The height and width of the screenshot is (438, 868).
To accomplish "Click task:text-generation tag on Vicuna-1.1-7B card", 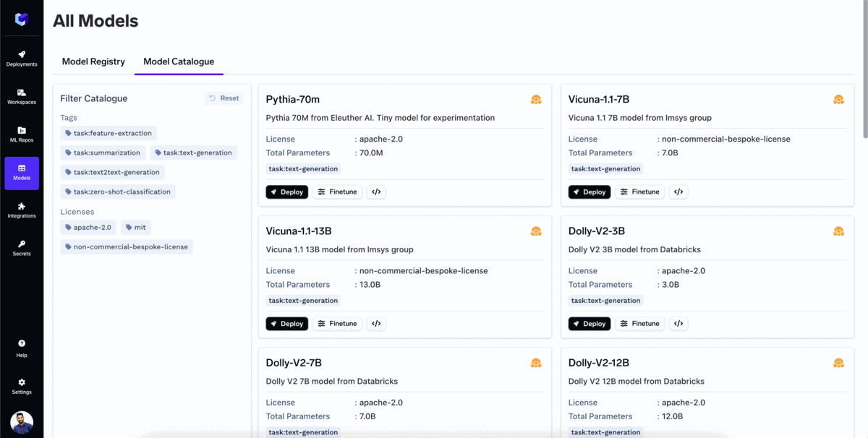I will [x=605, y=169].
